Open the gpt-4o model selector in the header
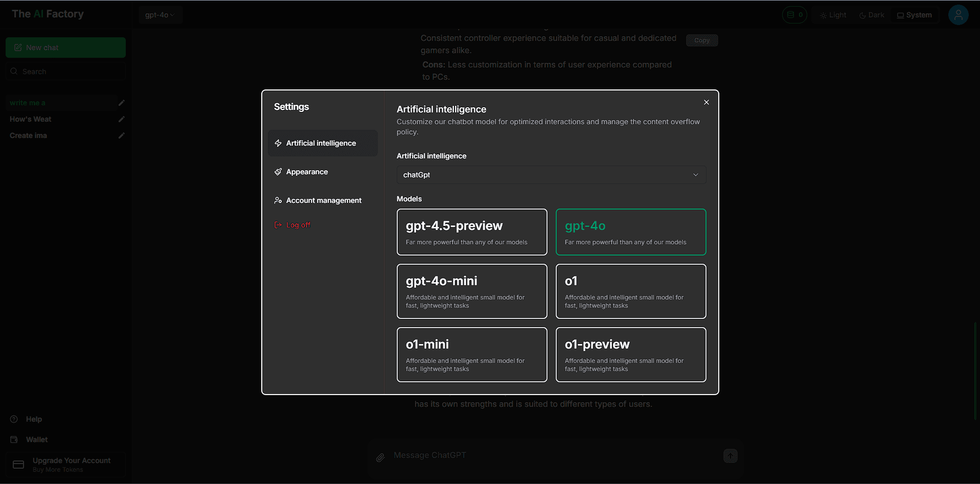This screenshot has height=484, width=980. coord(160,15)
